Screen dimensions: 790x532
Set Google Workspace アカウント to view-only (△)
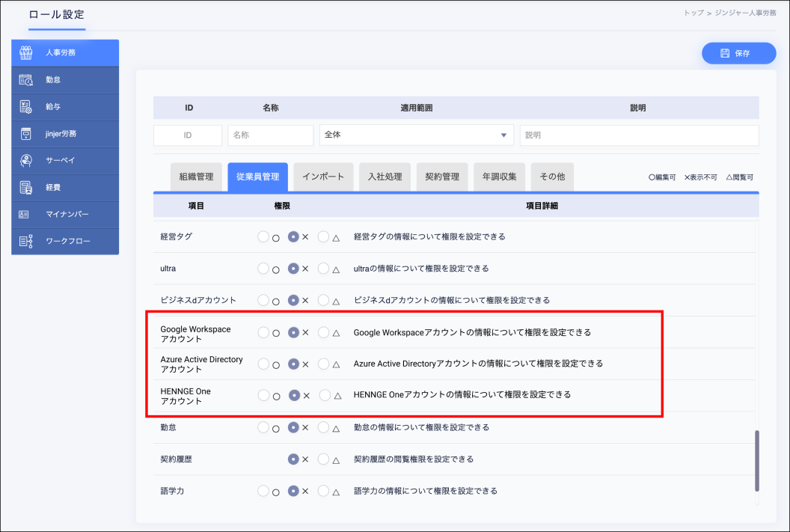click(x=323, y=332)
